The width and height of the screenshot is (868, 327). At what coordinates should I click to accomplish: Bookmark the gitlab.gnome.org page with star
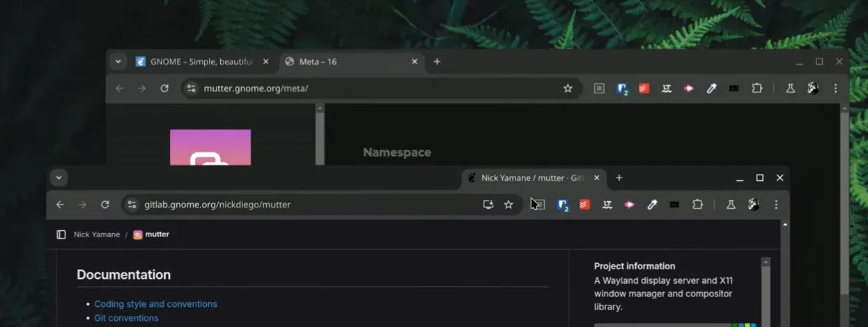click(x=509, y=205)
